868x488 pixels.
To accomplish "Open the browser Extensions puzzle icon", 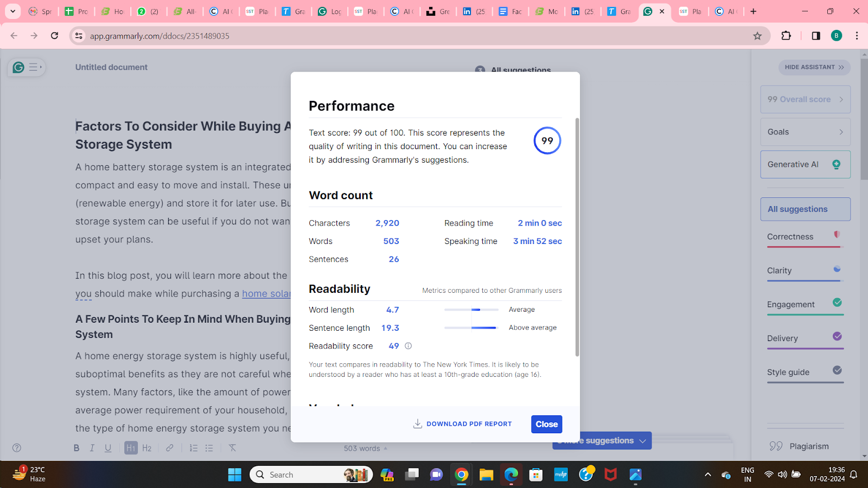I will pyautogui.click(x=786, y=36).
